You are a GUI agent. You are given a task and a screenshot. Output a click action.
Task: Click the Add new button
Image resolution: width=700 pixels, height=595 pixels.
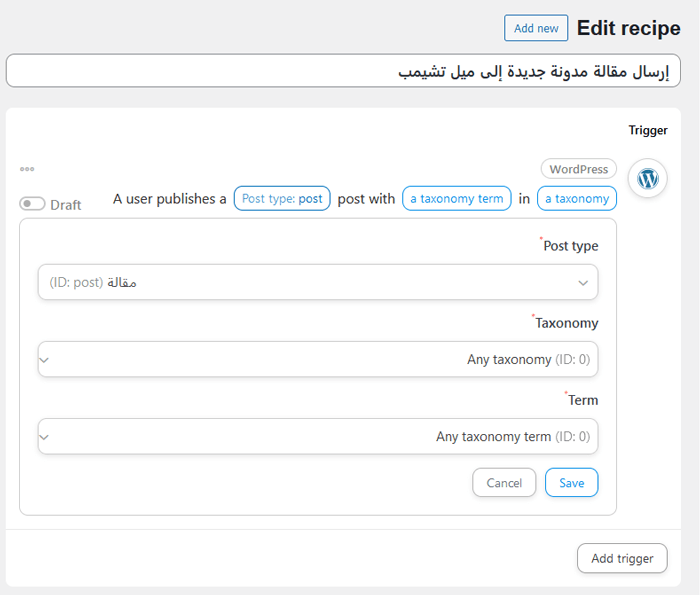(536, 28)
